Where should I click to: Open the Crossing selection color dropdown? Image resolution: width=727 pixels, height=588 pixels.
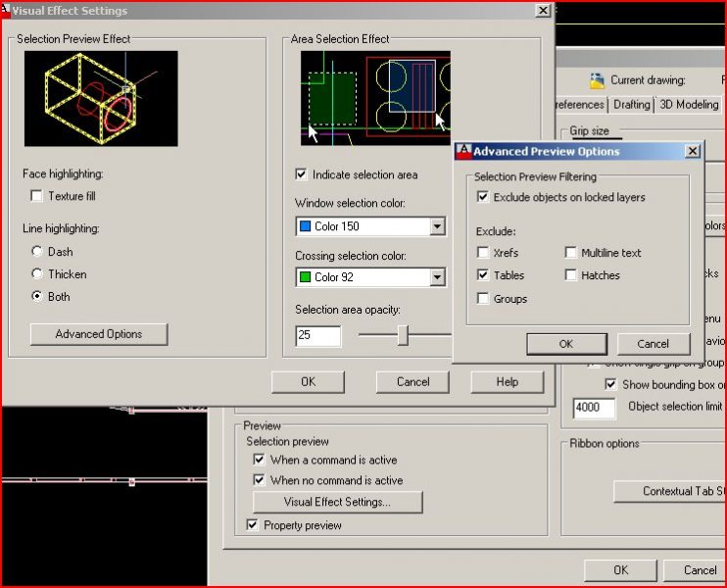click(437, 277)
